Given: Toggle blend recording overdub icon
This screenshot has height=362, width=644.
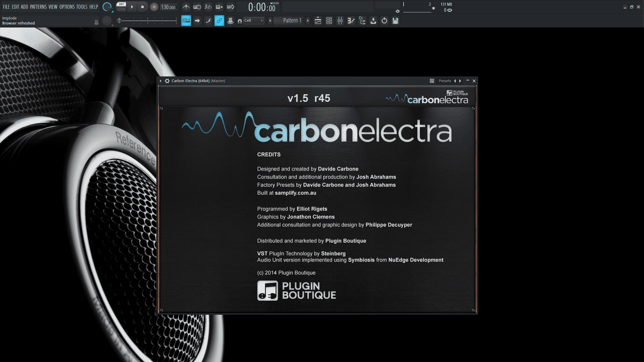Looking at the screenshot, I should tap(219, 7).
